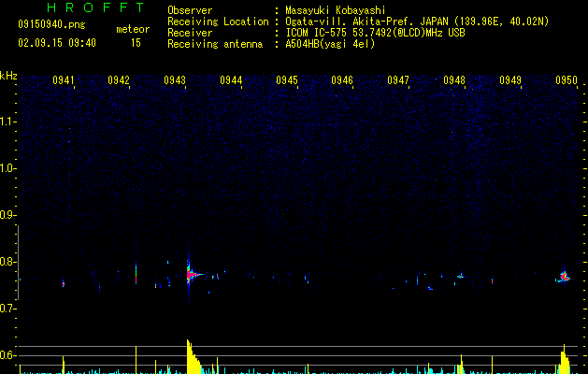The width and height of the screenshot is (588, 374).
Task: Click the 0.6 kHz axis label
Action: [7, 355]
